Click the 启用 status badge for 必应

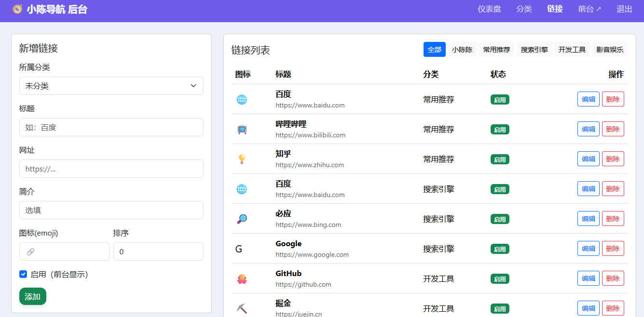click(500, 219)
